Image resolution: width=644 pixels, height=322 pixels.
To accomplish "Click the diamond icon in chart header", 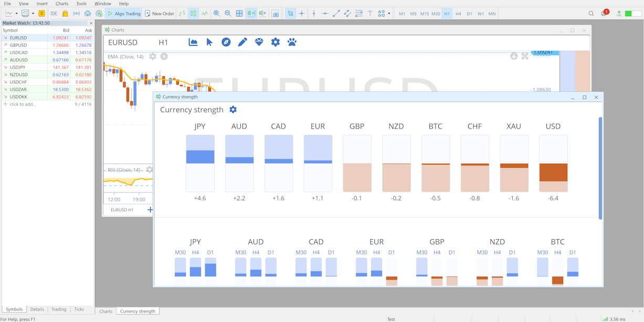I will (x=259, y=42).
